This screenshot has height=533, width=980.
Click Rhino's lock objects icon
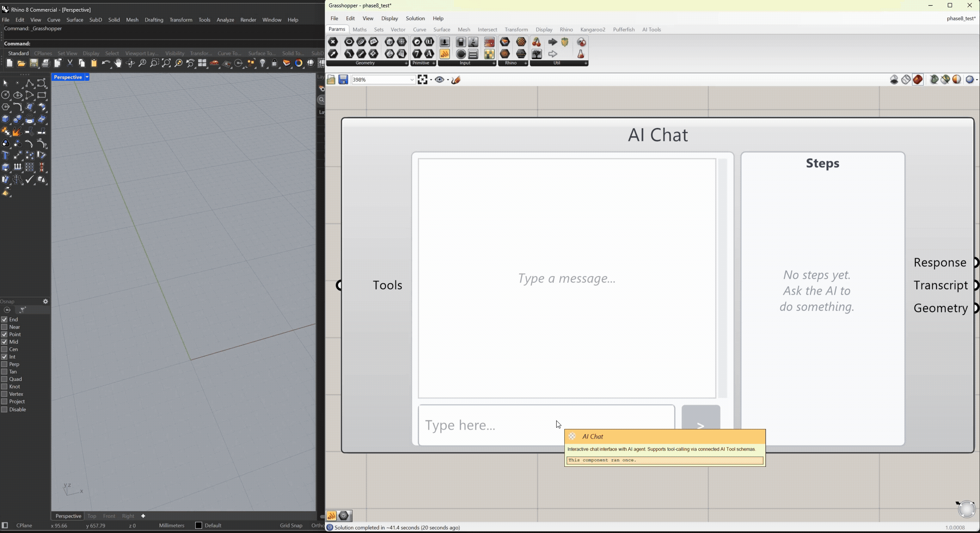275,64
